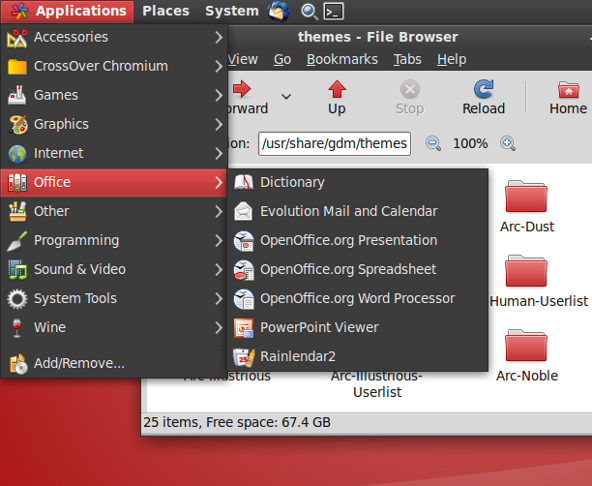Image resolution: width=592 pixels, height=486 pixels.
Task: Launch Thunderbird from the top panel
Action: pyautogui.click(x=278, y=11)
